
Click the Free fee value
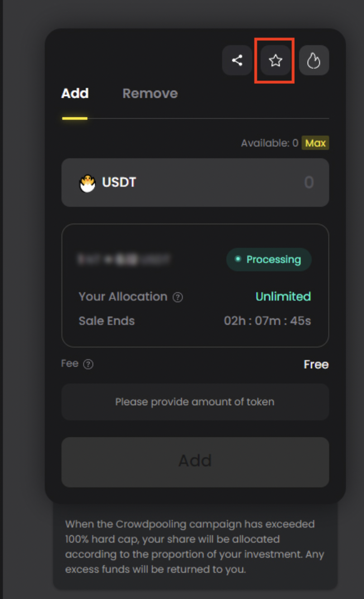click(316, 364)
